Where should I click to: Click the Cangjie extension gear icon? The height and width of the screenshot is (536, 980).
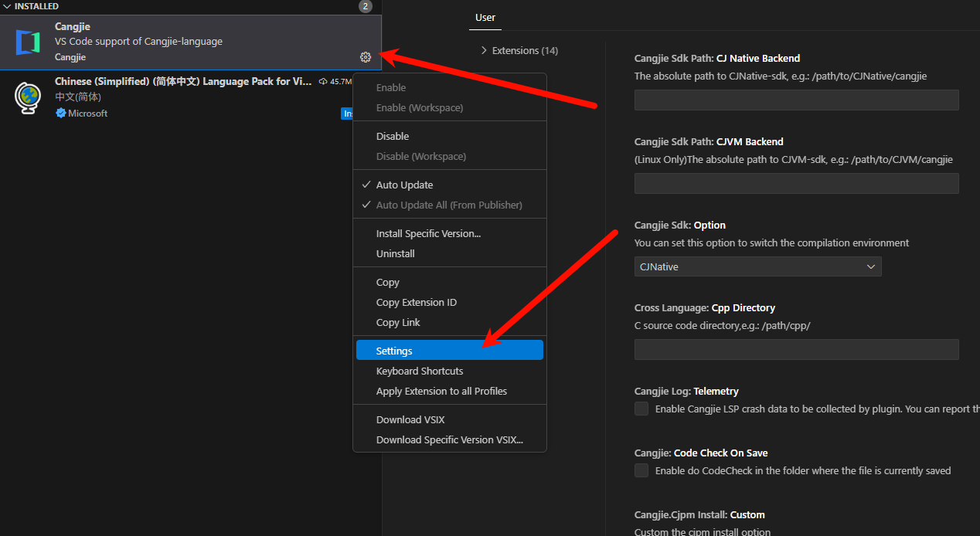pyautogui.click(x=366, y=57)
